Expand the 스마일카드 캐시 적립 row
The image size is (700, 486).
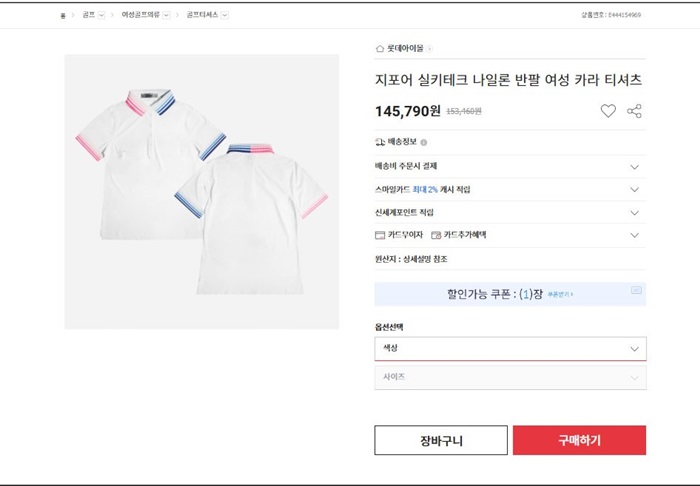click(x=634, y=189)
